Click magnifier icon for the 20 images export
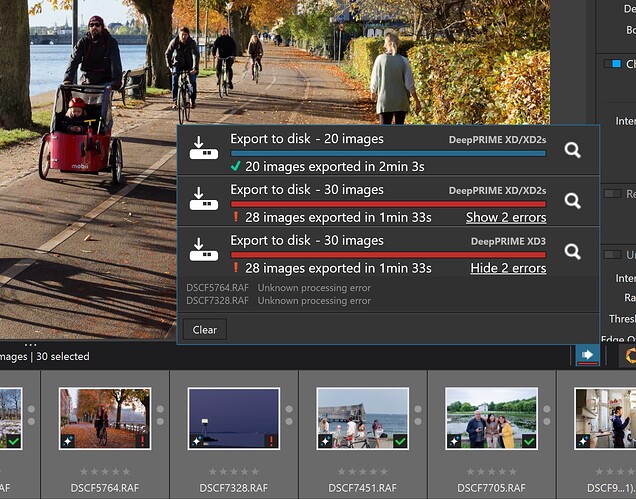The width and height of the screenshot is (636, 499). click(x=572, y=150)
